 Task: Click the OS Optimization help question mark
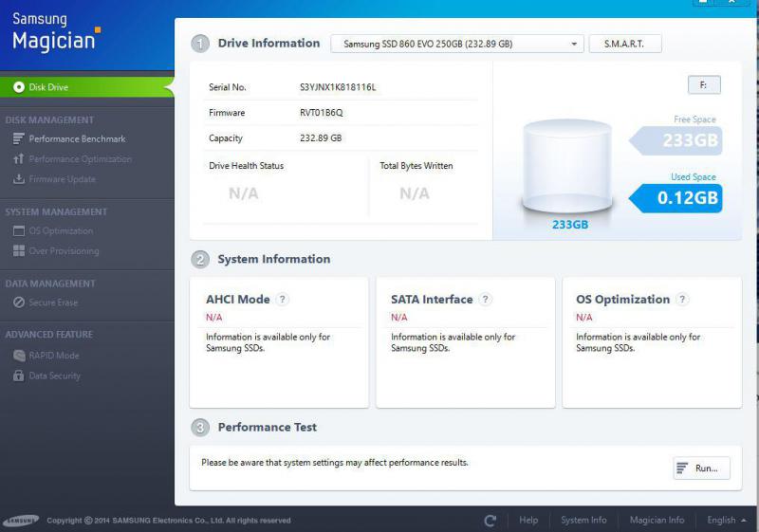pos(683,300)
